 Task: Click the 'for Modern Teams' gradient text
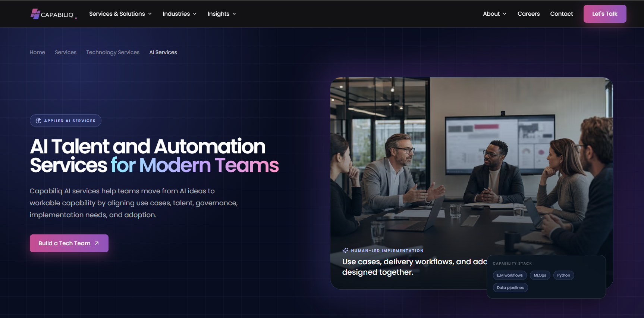point(195,165)
